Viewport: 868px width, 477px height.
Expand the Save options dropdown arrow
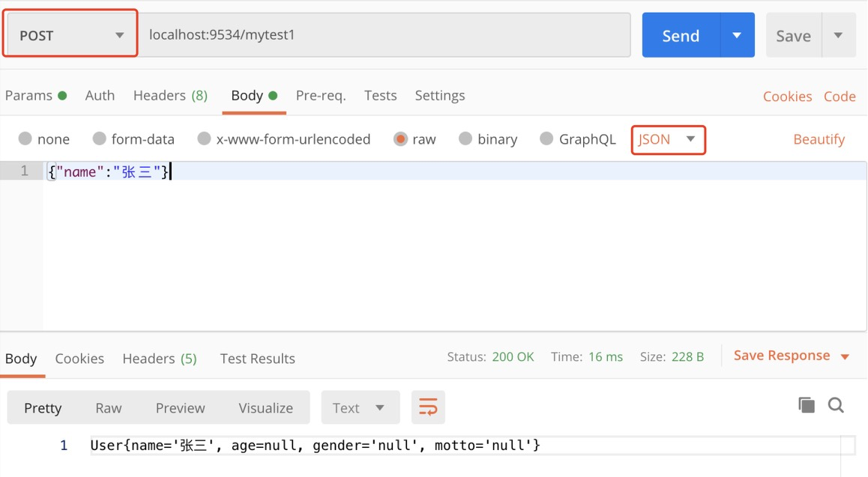click(838, 35)
